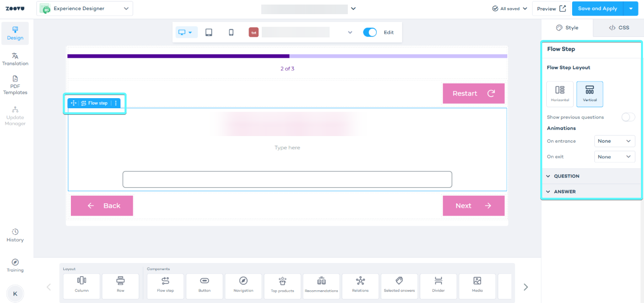
Task: Click the Type here text field
Action: pyautogui.click(x=287, y=147)
